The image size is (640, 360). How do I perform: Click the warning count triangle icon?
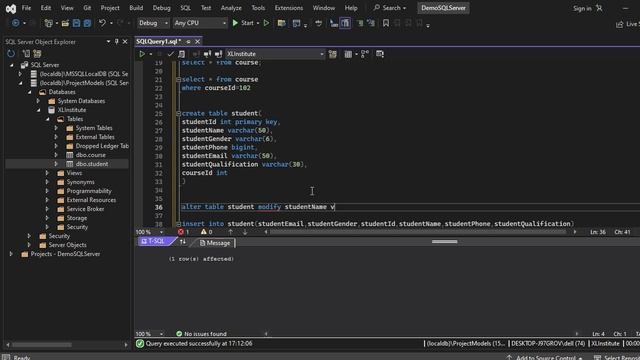click(204, 232)
